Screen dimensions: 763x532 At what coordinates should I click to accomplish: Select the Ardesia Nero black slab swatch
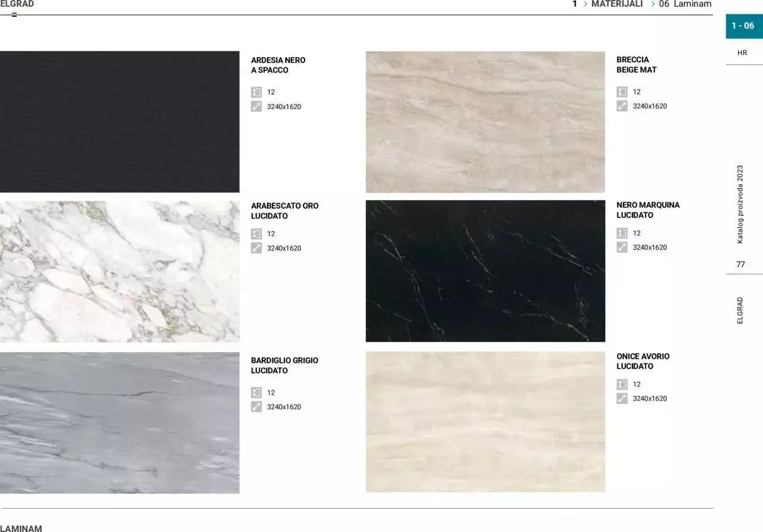click(x=119, y=122)
